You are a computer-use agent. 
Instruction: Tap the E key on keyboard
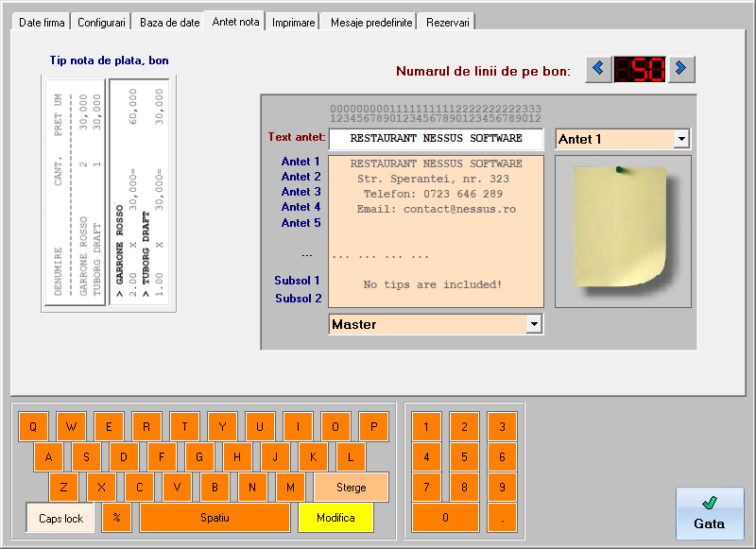pos(109,426)
